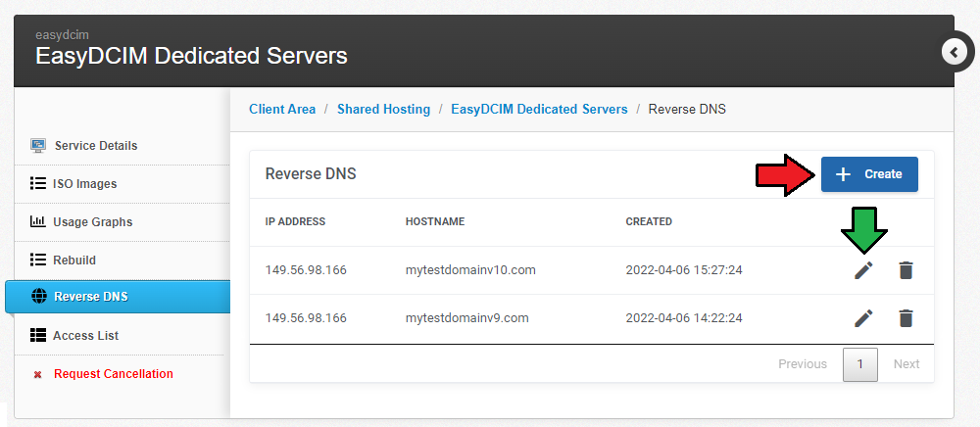Click the EasyDCIM Dedicated Servers page title
The width and height of the screenshot is (980, 427).
191,56
